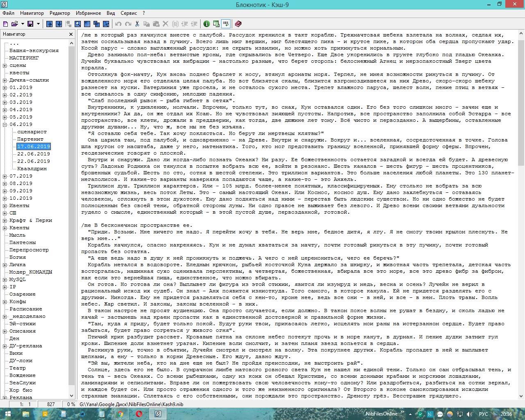This screenshot has height=420, width=525.
Task: Open the Файл menu
Action: pos(8,13)
